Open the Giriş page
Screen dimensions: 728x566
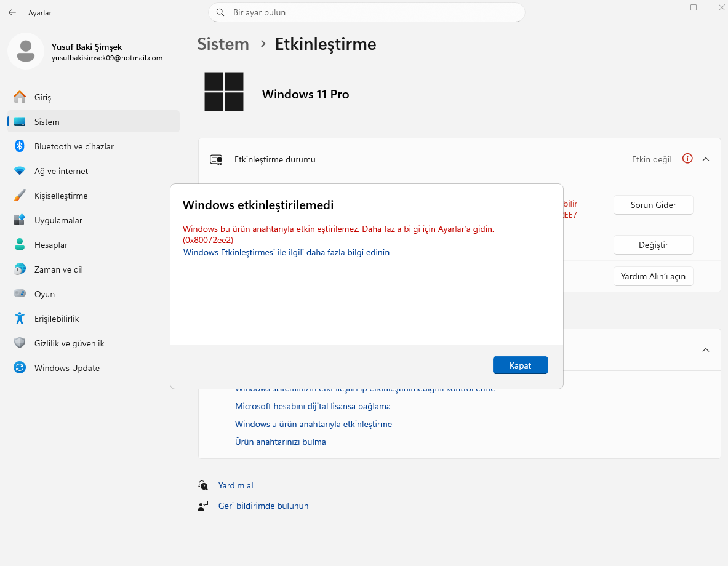coord(94,97)
